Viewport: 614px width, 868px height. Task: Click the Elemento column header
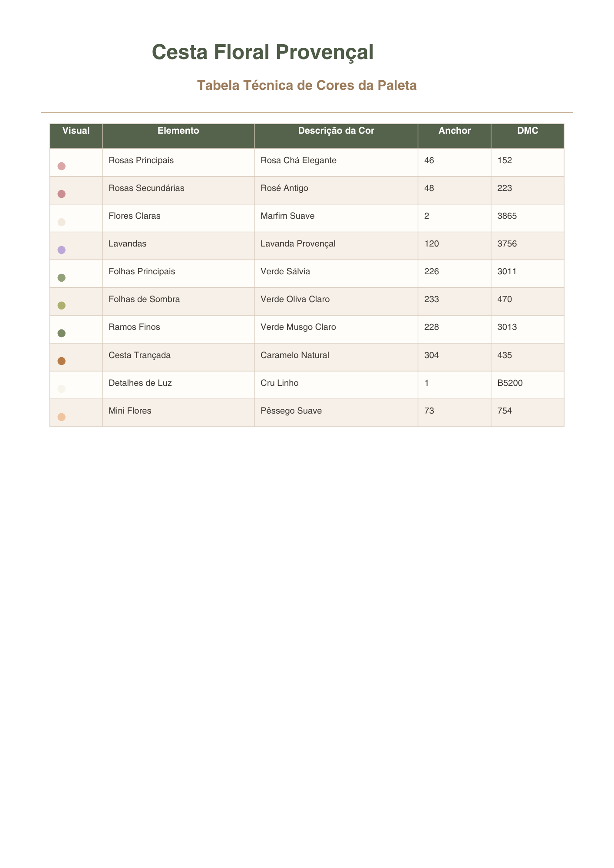coord(178,131)
